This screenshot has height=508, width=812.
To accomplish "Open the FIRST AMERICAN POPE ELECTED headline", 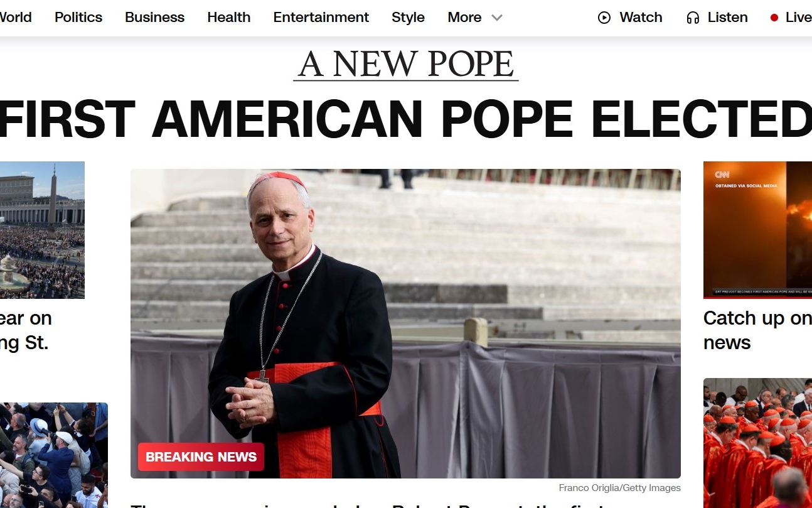I will [x=406, y=119].
